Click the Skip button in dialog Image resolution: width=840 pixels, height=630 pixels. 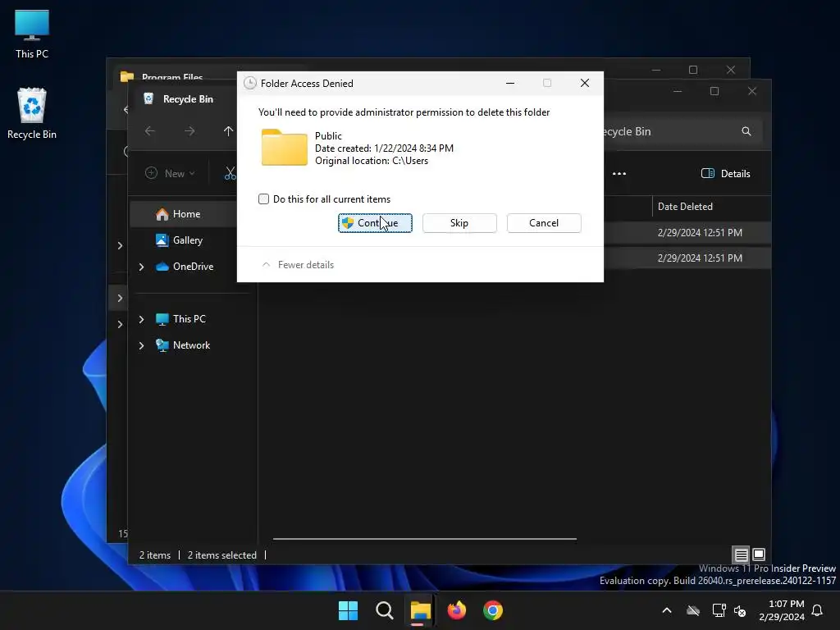point(459,223)
